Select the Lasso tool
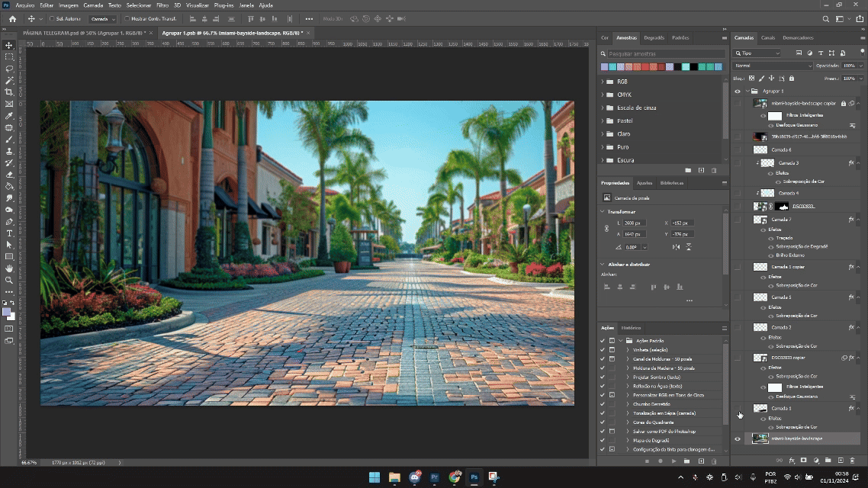This screenshot has height=488, width=868. pyautogui.click(x=9, y=69)
